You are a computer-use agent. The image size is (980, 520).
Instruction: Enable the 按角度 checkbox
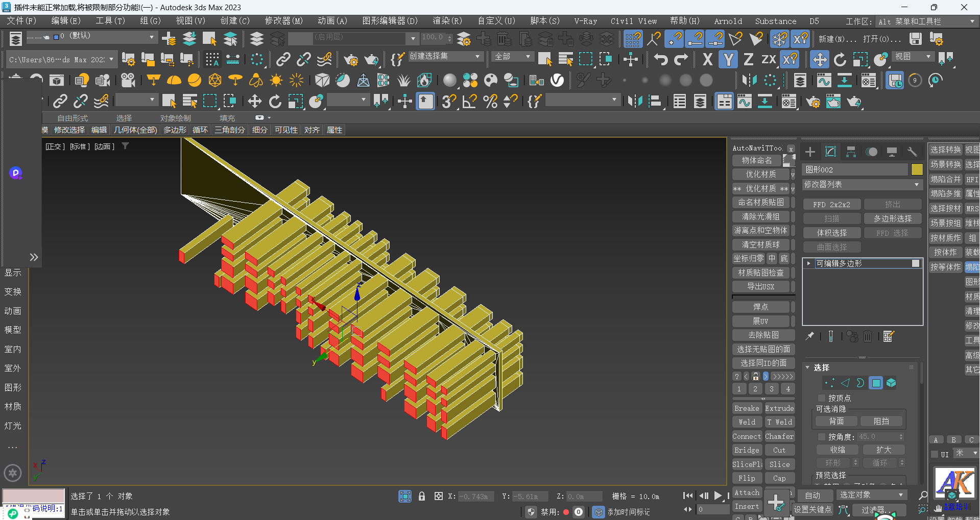click(x=822, y=437)
